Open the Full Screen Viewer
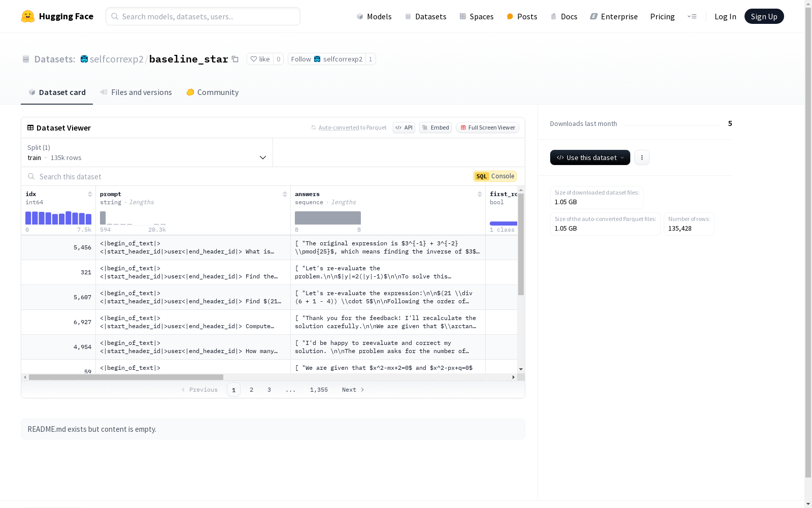The width and height of the screenshot is (812, 508). [488, 128]
